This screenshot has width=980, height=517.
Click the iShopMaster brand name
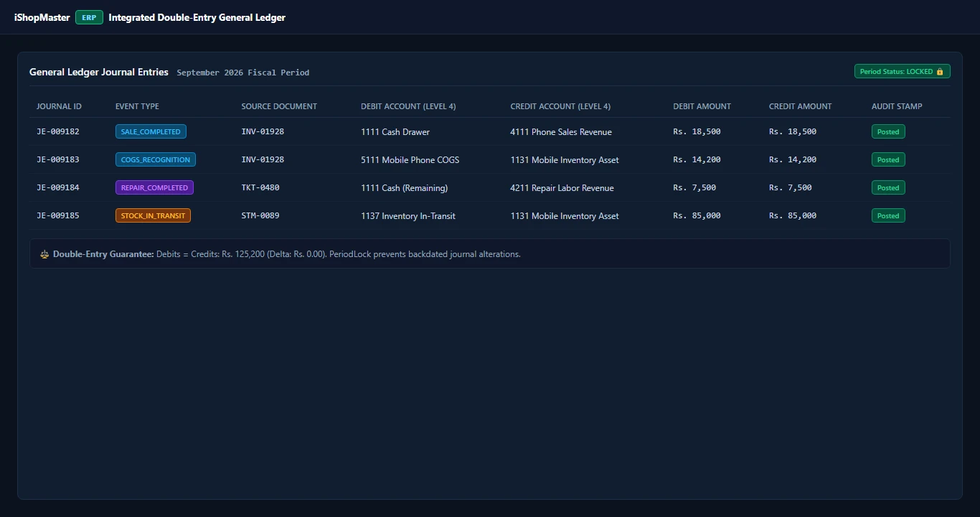[x=42, y=17]
